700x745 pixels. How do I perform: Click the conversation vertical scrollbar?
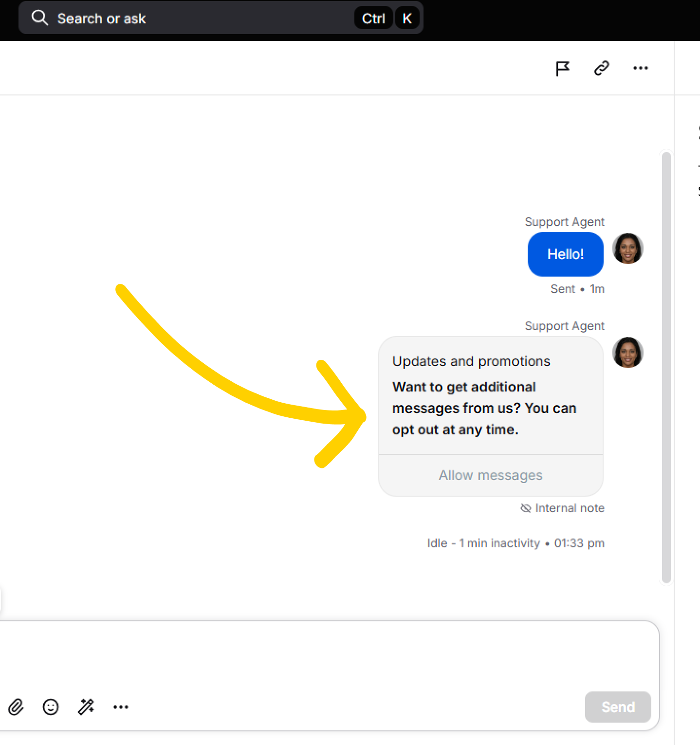pos(666,368)
